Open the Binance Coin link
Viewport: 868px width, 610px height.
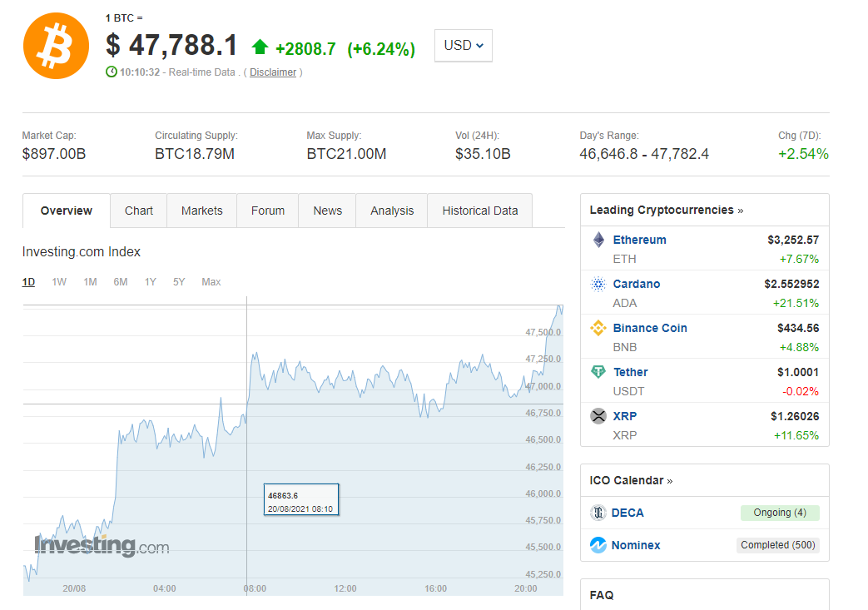click(650, 328)
